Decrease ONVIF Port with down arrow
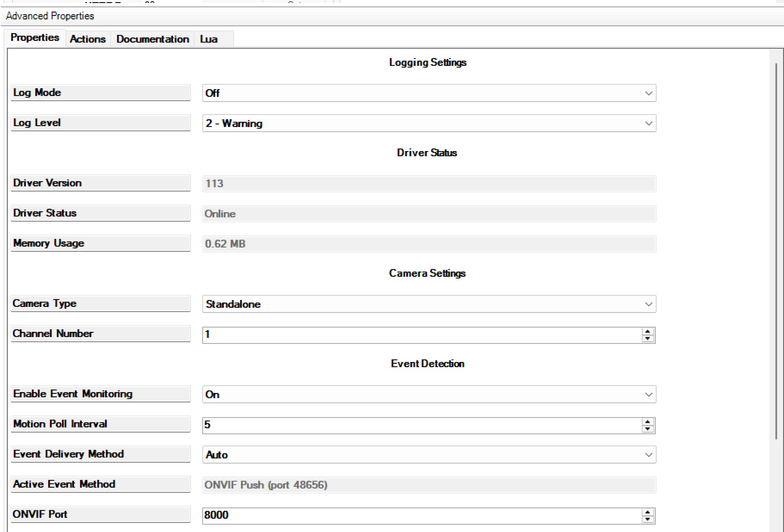Screen dimensions: 784x532 tap(648, 519)
